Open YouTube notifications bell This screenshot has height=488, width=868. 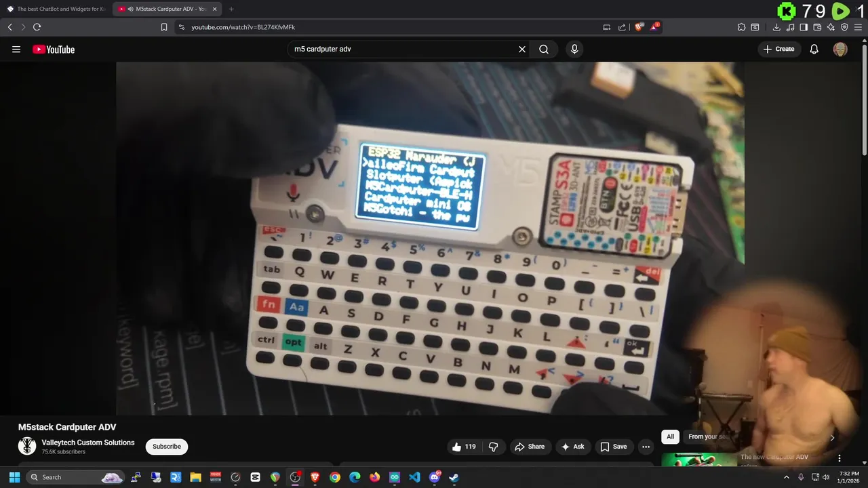pyautogui.click(x=814, y=49)
